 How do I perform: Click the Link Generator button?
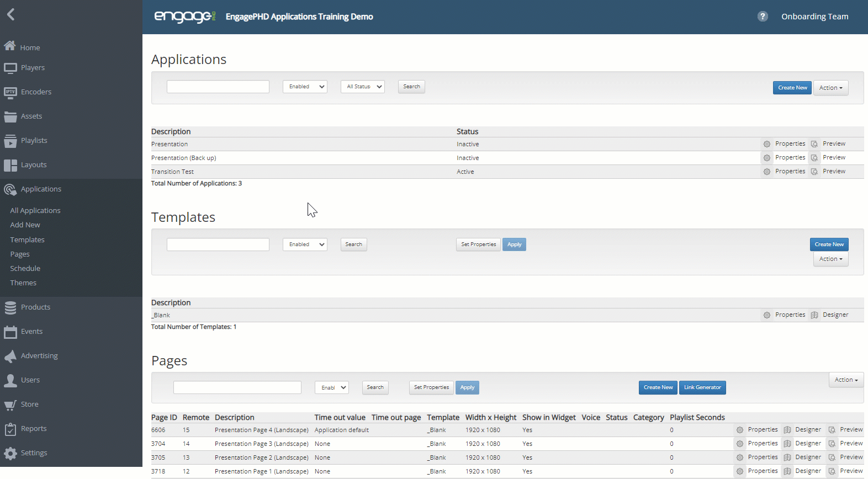702,387
